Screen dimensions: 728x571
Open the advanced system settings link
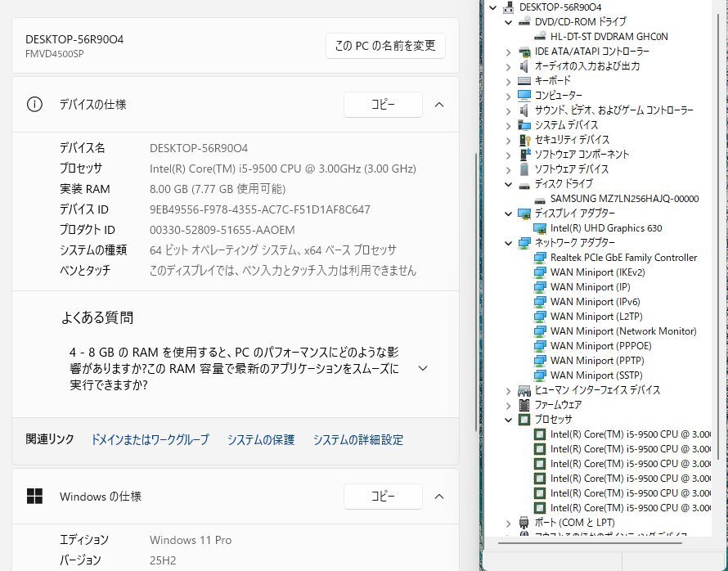tap(357, 440)
